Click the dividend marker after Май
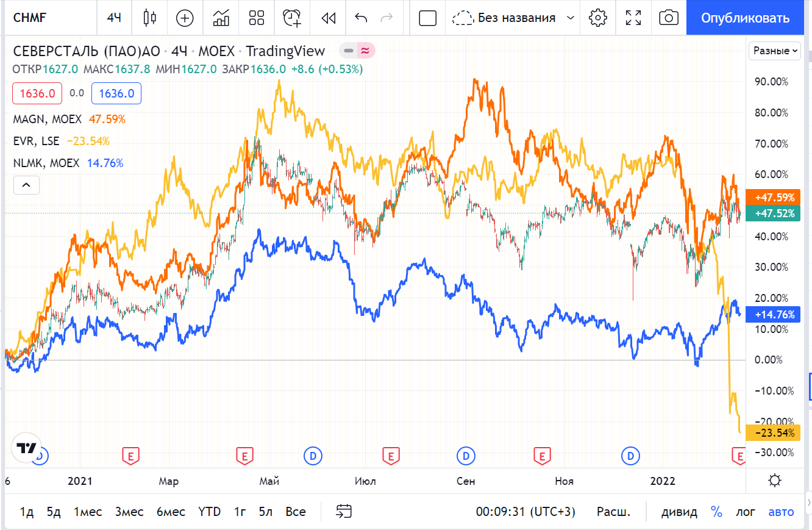Image resolution: width=812 pixels, height=530 pixels. coord(313,455)
